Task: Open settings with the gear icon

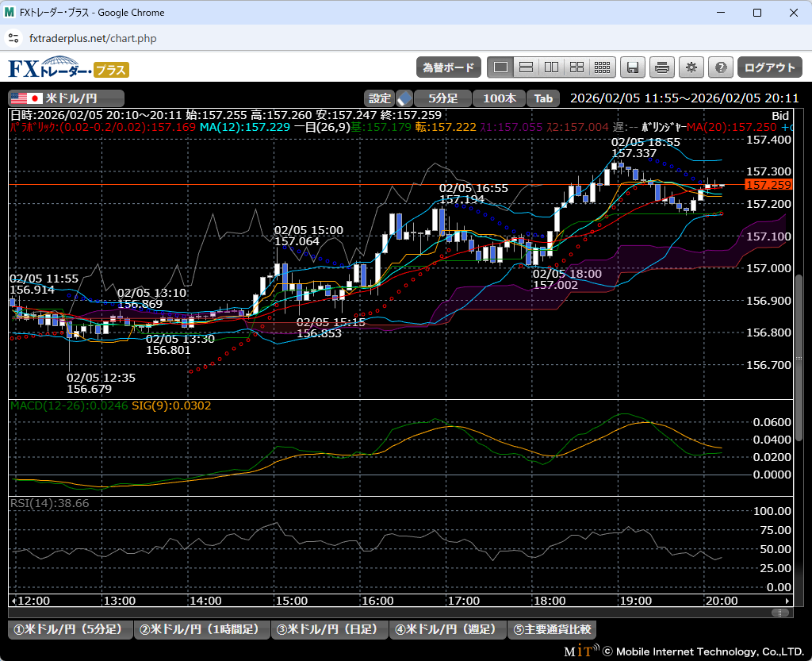Action: (691, 67)
